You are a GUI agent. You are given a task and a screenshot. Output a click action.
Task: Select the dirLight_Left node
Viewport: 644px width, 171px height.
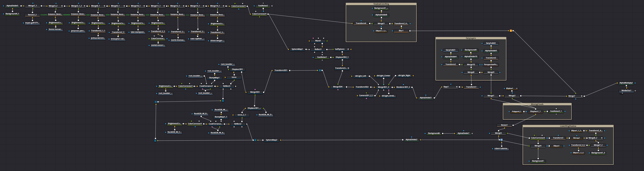click(360, 76)
